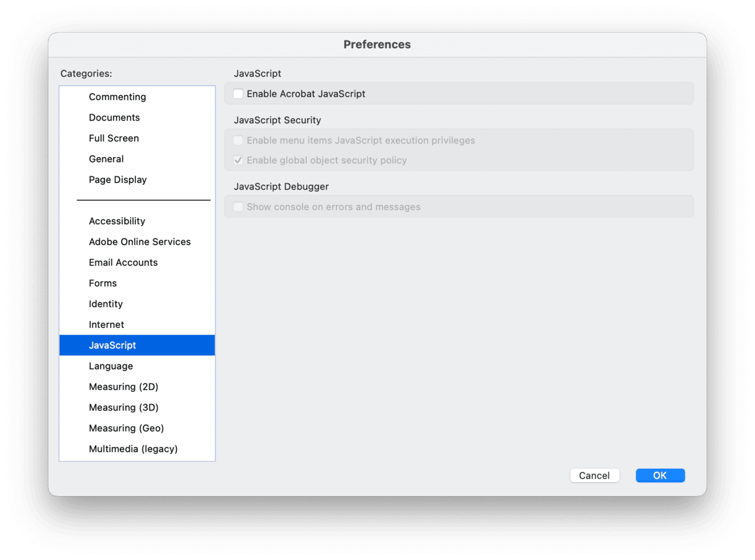Choose the Language category

pos(111,366)
